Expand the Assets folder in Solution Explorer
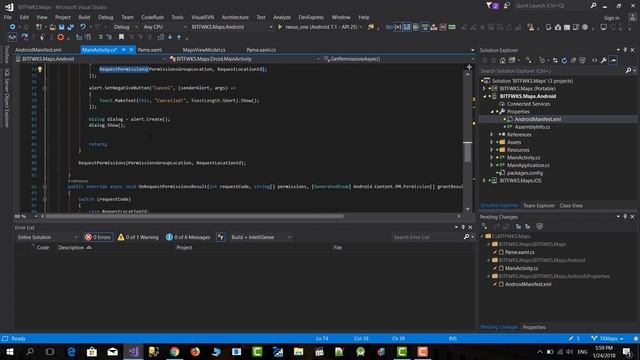 tap(491, 142)
